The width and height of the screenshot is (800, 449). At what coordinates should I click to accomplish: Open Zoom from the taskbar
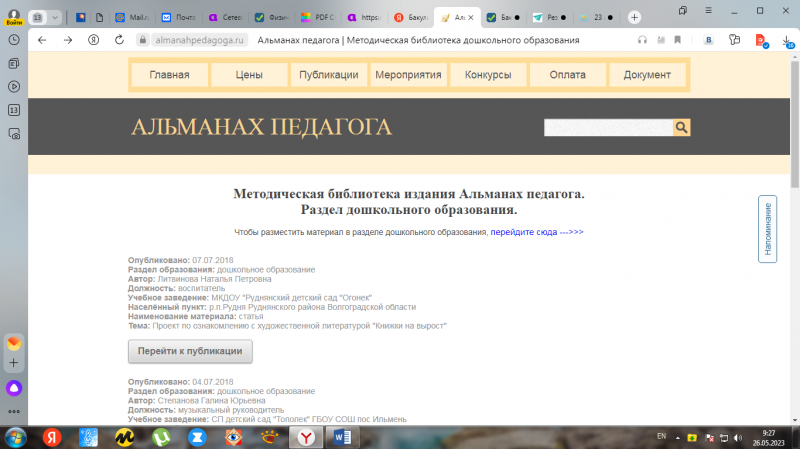tap(197, 437)
